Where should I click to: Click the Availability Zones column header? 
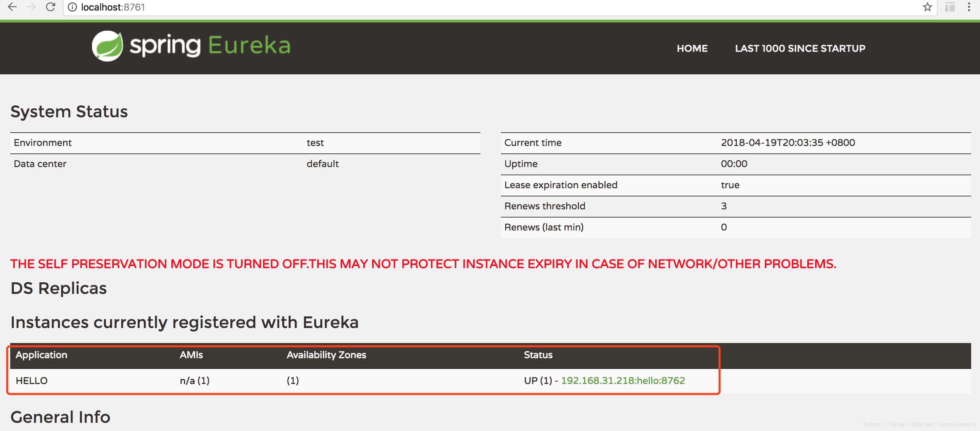pyautogui.click(x=326, y=355)
